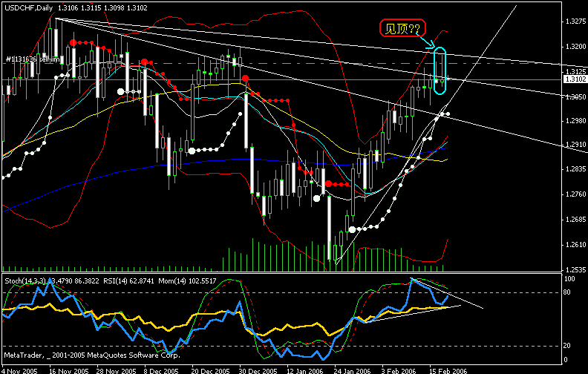Click the '30 Dec 2005' date label
The width and height of the screenshot is (588, 374).
259,371
